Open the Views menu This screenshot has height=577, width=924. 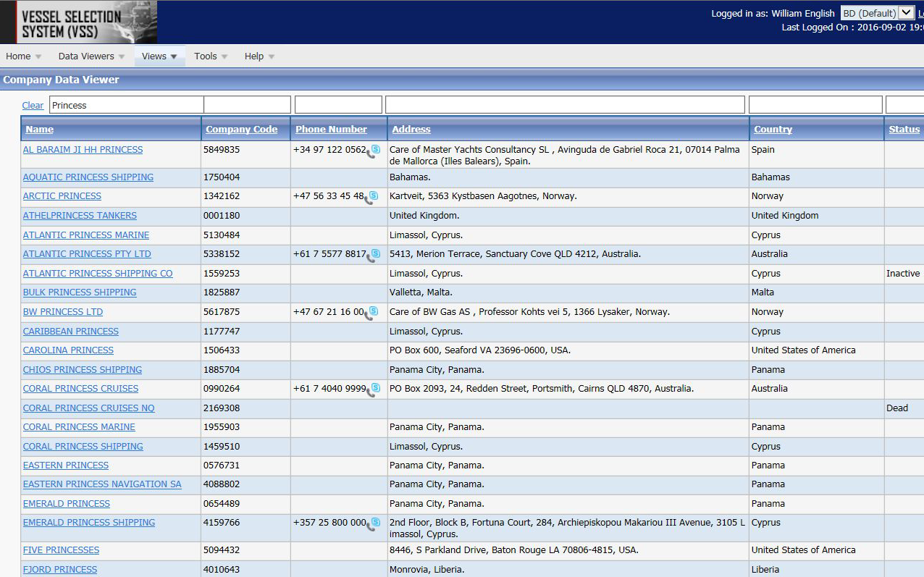click(159, 56)
